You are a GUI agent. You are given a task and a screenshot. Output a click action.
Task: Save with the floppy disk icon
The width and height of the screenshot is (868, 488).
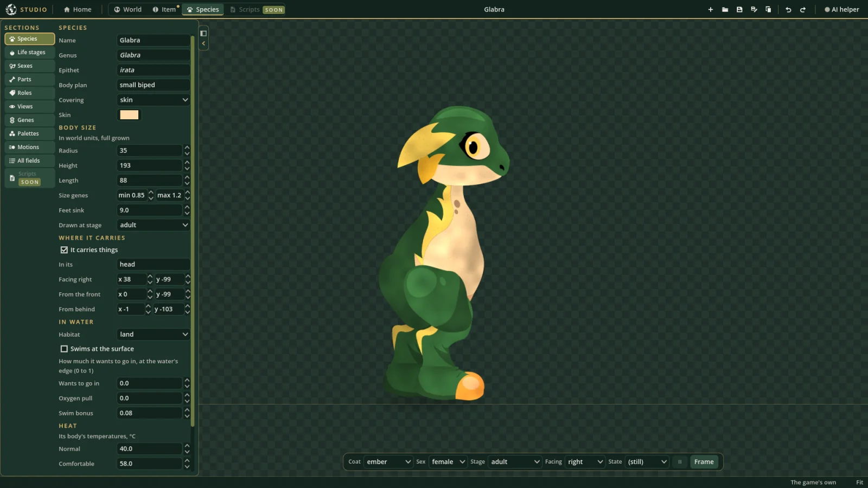click(x=739, y=10)
